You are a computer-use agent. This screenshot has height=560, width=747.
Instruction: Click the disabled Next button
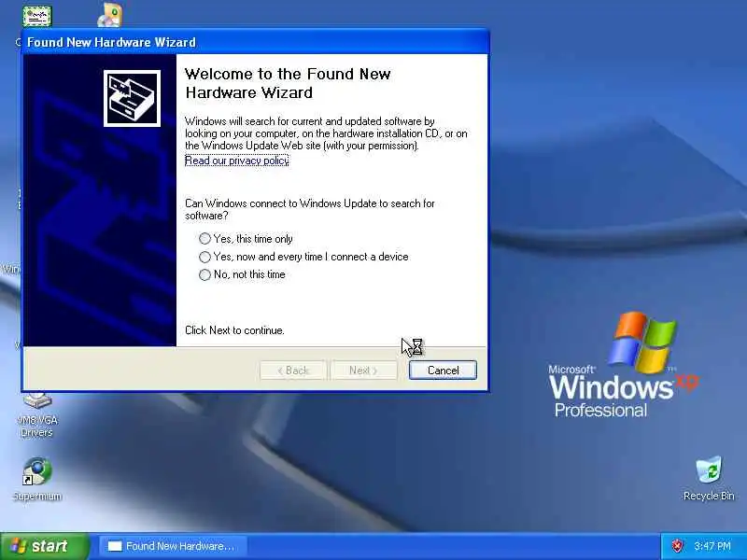(x=363, y=370)
